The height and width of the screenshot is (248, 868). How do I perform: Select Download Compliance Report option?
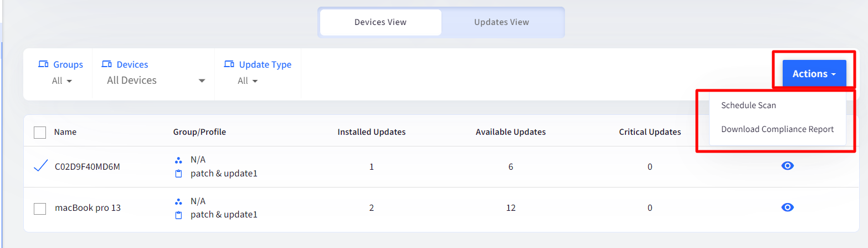(x=777, y=129)
